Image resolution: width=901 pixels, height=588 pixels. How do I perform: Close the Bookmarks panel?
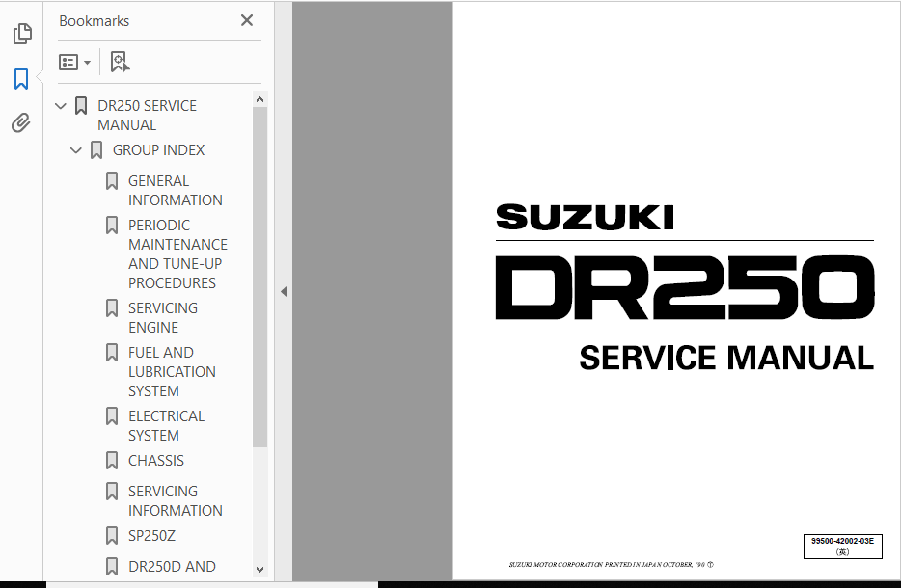pos(247,20)
